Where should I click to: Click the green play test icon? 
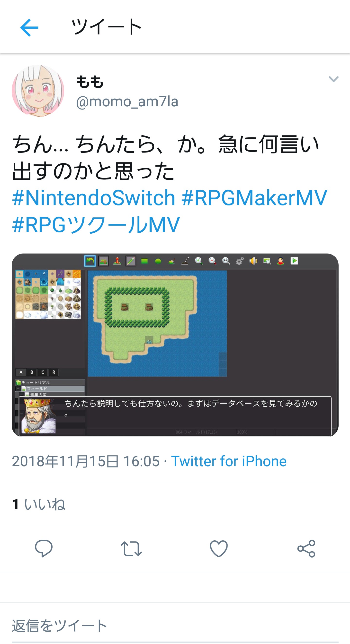294,261
